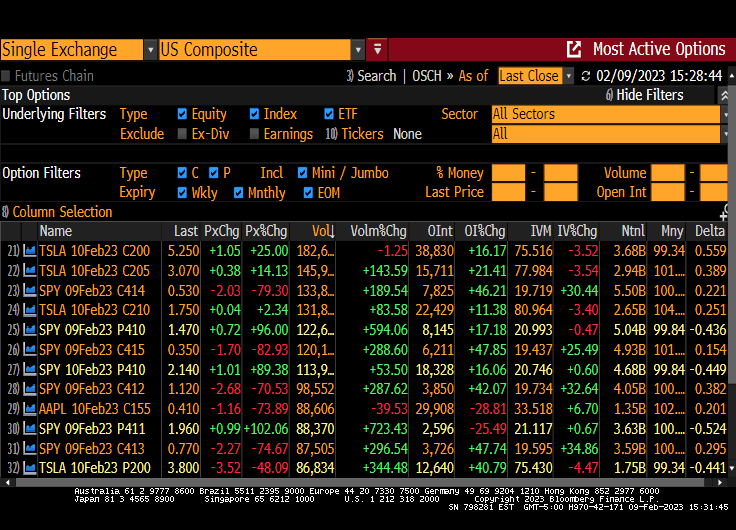Uncheck the Equity type checkbox

182,114
